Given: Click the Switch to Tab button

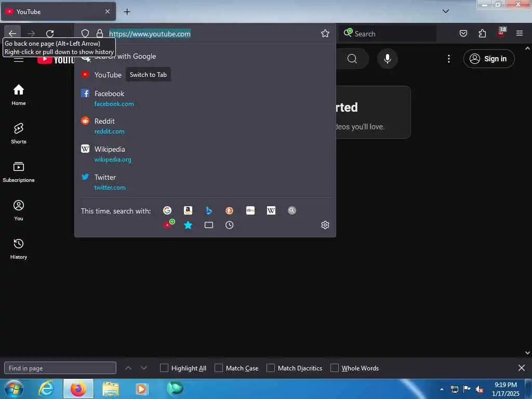Looking at the screenshot, I should [x=148, y=75].
